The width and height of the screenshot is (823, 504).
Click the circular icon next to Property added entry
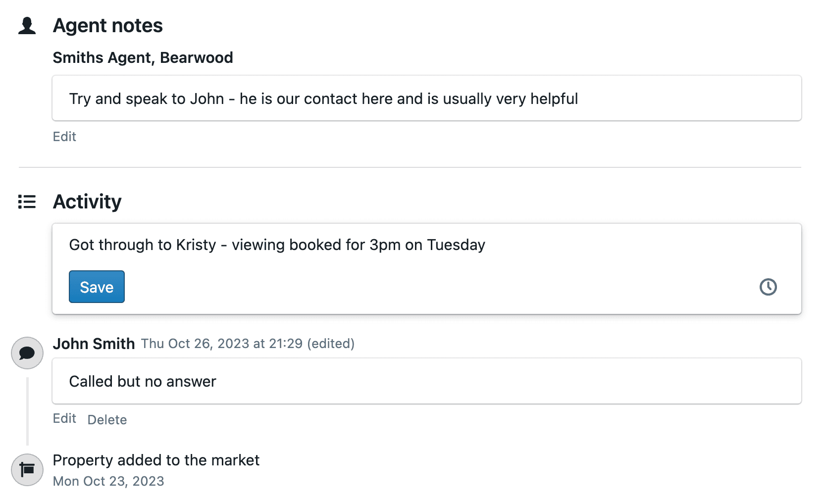pos(27,469)
